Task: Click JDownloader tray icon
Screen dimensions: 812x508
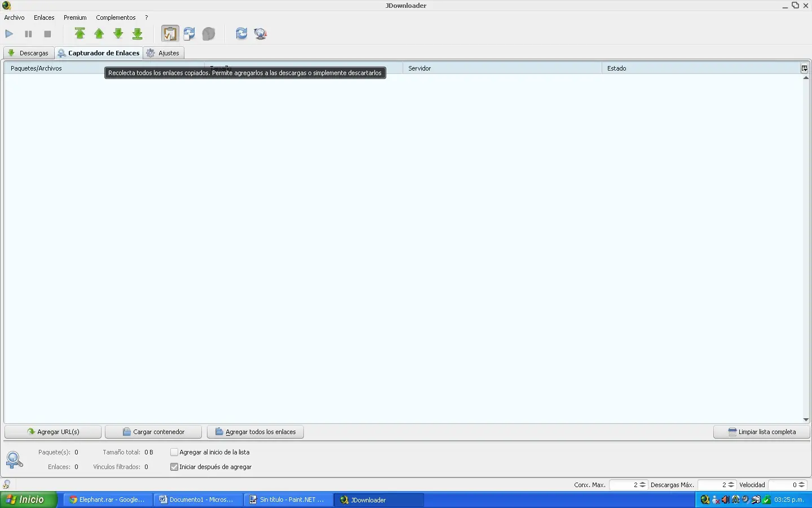Action: 705,500
